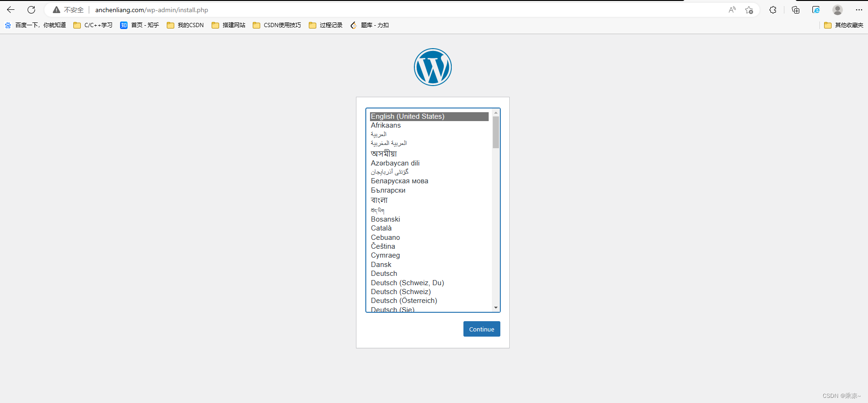Select Cymraeg language option

click(429, 255)
